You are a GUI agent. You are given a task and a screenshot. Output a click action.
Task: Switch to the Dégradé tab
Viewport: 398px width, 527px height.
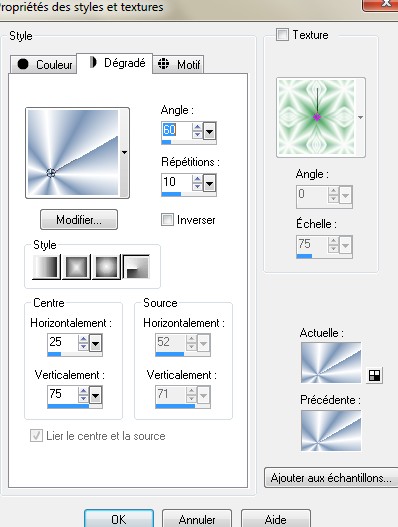coord(115,63)
